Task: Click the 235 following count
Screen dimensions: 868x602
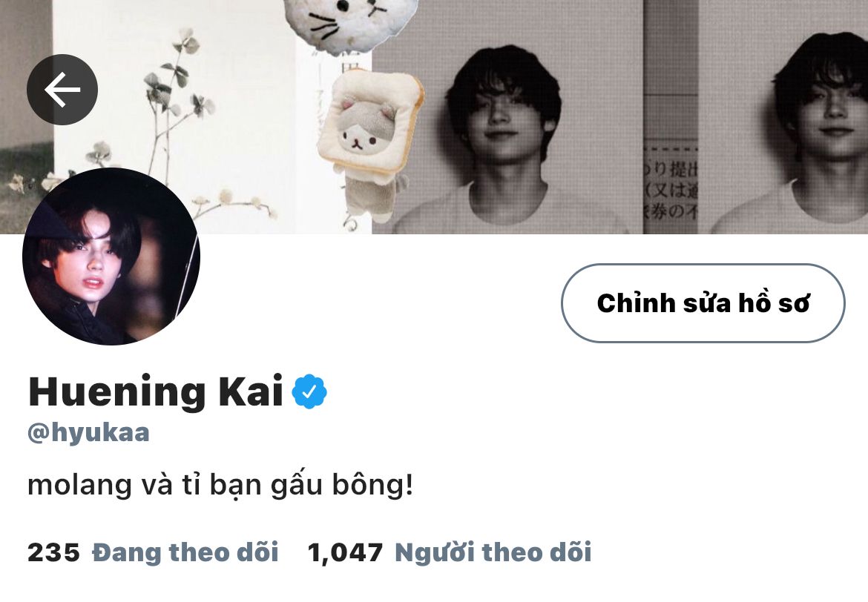Action: (53, 553)
